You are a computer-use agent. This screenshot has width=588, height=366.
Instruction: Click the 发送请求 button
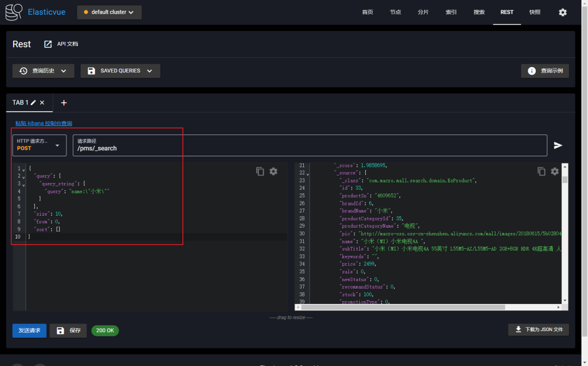[29, 331]
